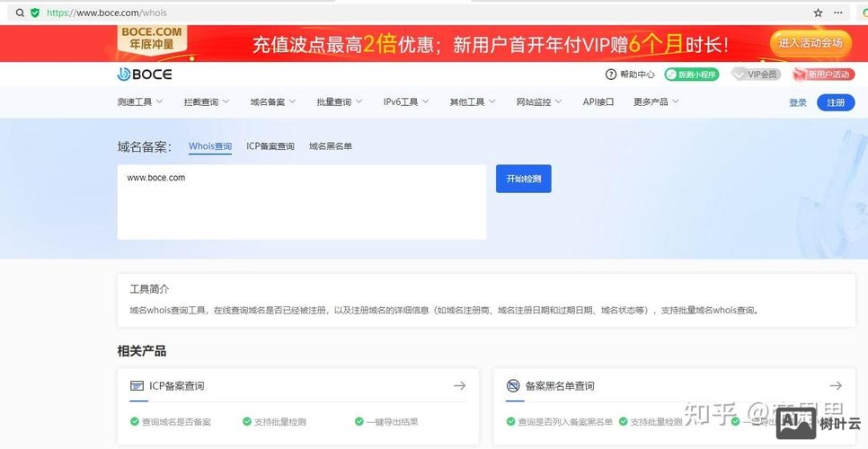The height and width of the screenshot is (449, 868).
Task: Expand the 其他工具 dropdown menu
Action: pos(473,101)
